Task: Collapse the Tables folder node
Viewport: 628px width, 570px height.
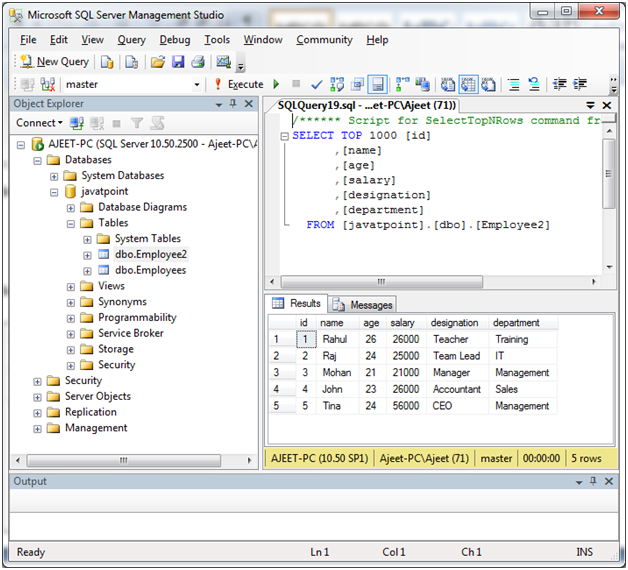Action: point(71,223)
